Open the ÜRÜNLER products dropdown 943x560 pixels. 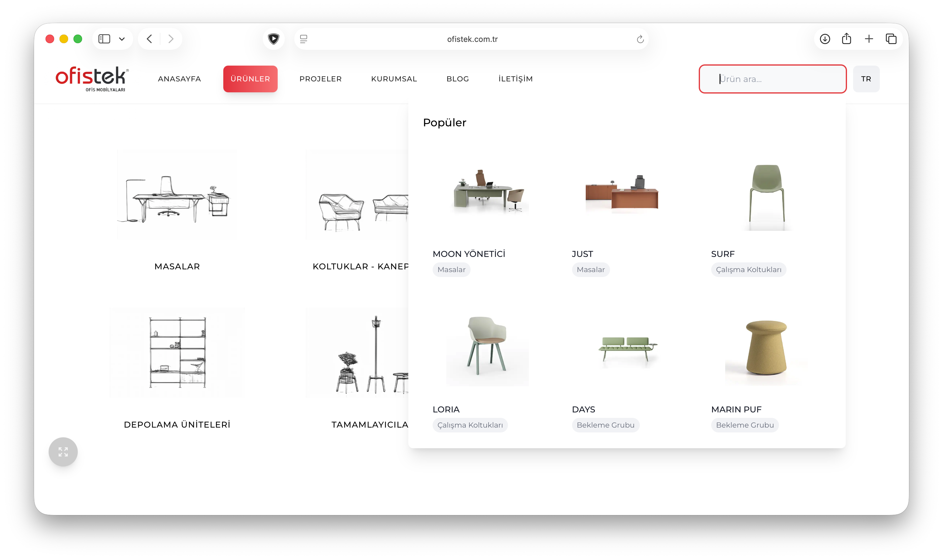coord(250,79)
